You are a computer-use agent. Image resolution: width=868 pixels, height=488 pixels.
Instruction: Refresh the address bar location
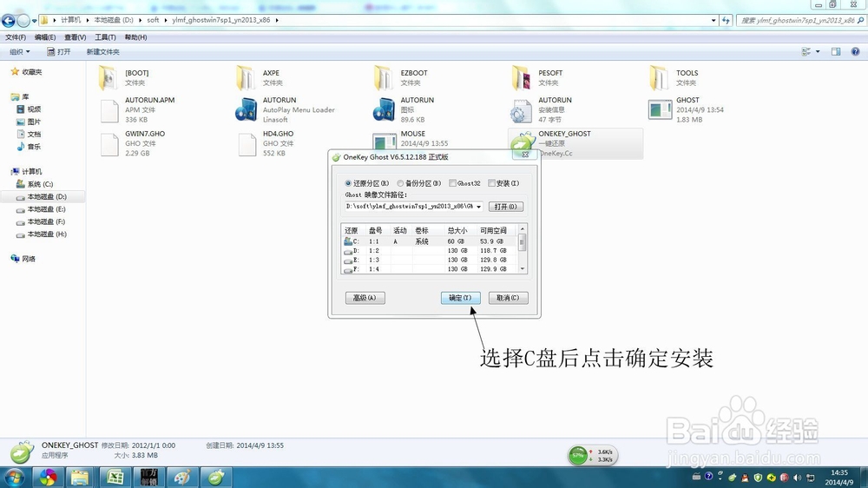726,21
